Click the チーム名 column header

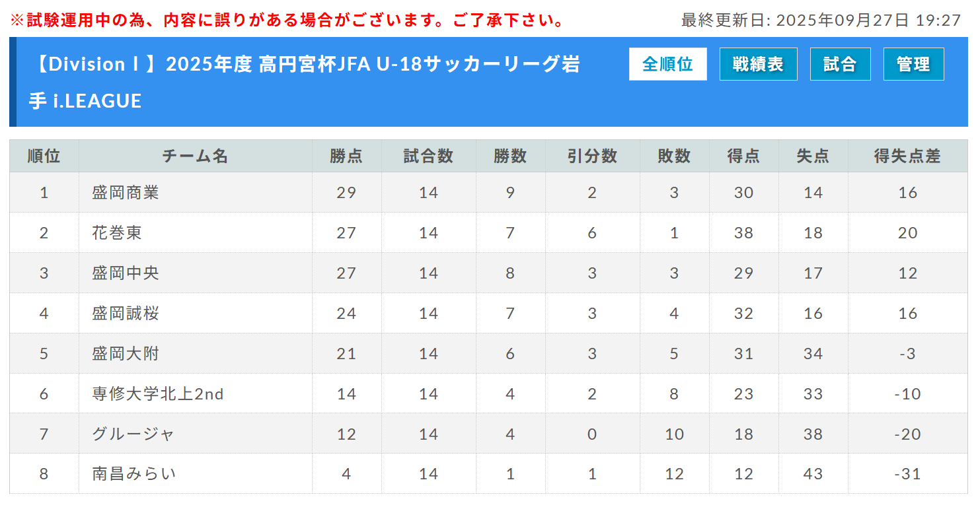point(195,156)
